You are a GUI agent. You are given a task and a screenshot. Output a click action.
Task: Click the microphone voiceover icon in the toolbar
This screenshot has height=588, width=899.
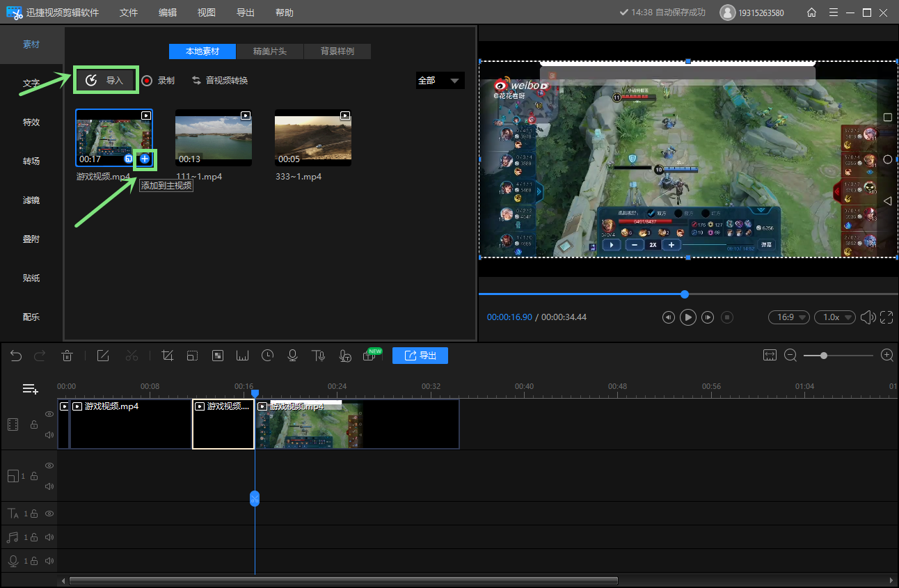[x=293, y=356]
